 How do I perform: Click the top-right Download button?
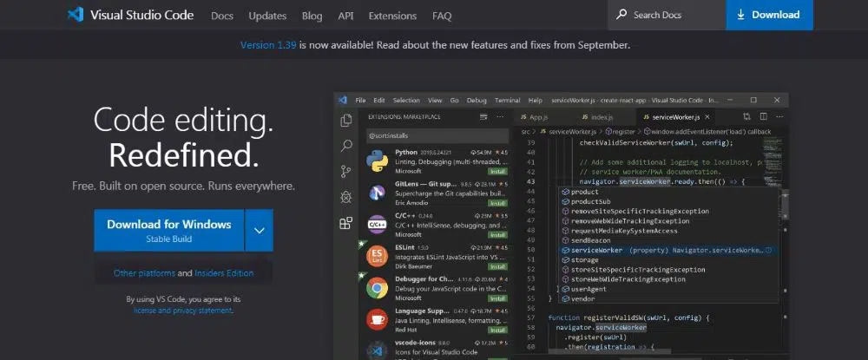pos(768,15)
